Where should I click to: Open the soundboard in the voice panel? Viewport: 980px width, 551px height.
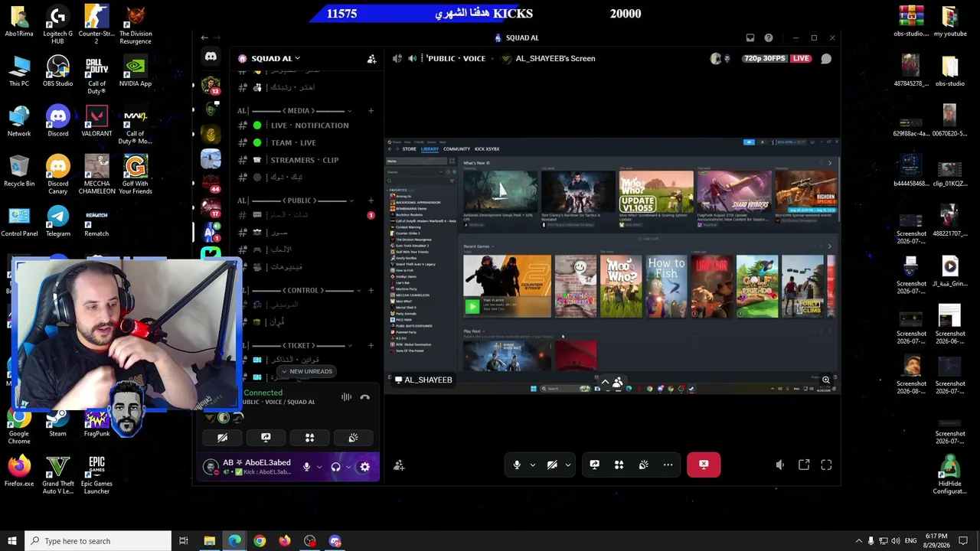[x=353, y=438]
